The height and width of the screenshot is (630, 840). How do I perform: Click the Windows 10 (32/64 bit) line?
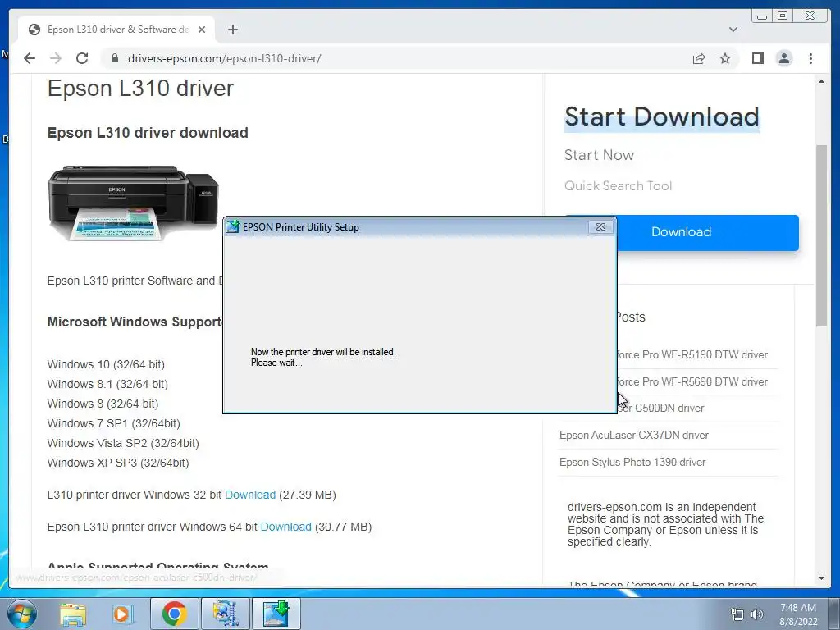[106, 364]
